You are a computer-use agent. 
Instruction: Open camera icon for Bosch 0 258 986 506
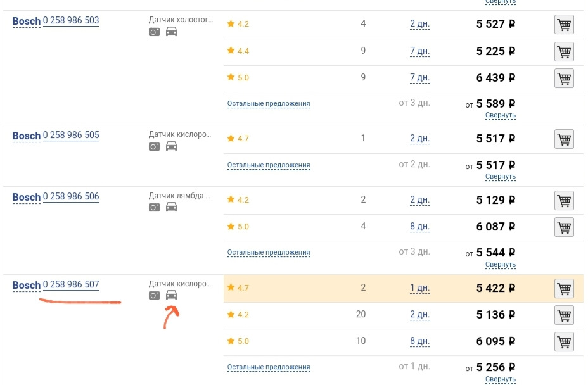click(154, 207)
